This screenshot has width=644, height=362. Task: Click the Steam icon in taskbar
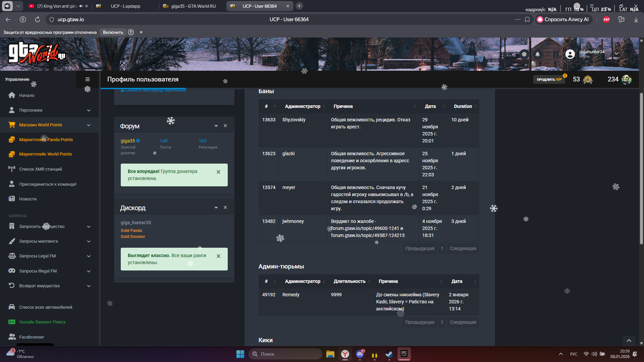coord(389,354)
